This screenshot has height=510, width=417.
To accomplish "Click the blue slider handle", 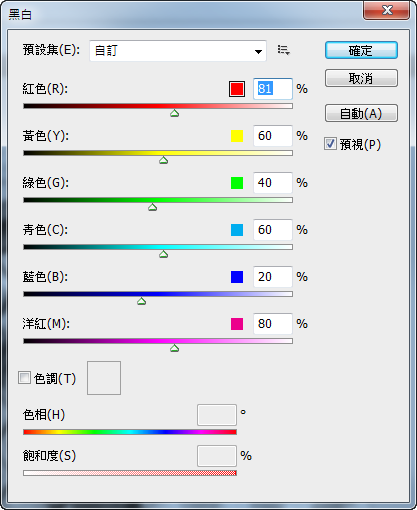I will click(142, 301).
